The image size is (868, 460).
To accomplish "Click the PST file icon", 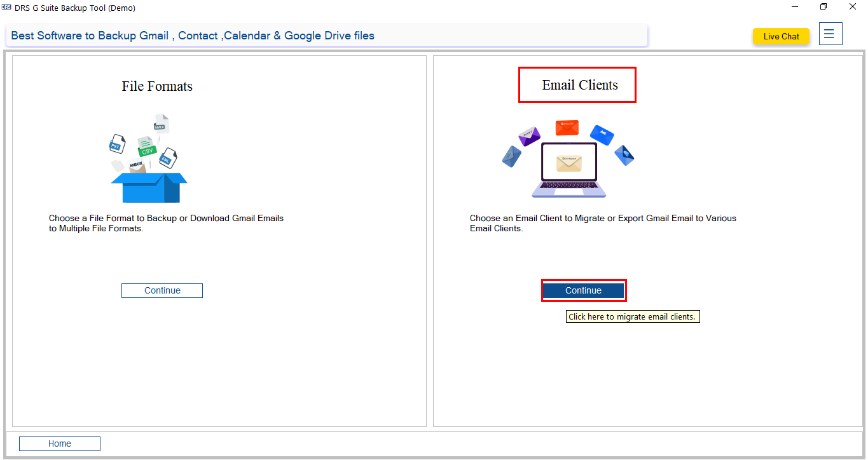I will (116, 144).
